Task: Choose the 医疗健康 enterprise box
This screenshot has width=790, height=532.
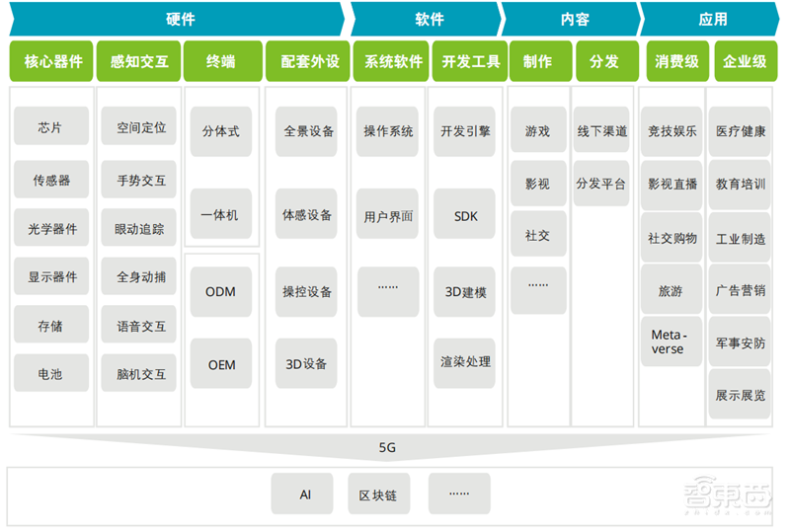Action: click(x=740, y=131)
